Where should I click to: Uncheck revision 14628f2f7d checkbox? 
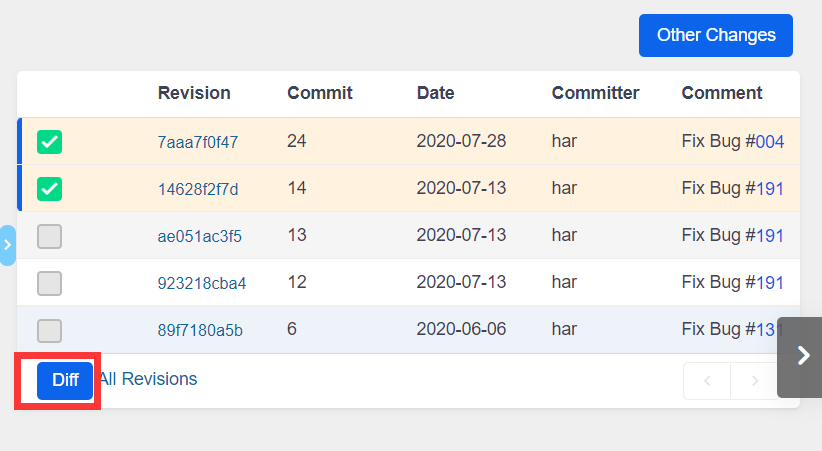(x=50, y=189)
